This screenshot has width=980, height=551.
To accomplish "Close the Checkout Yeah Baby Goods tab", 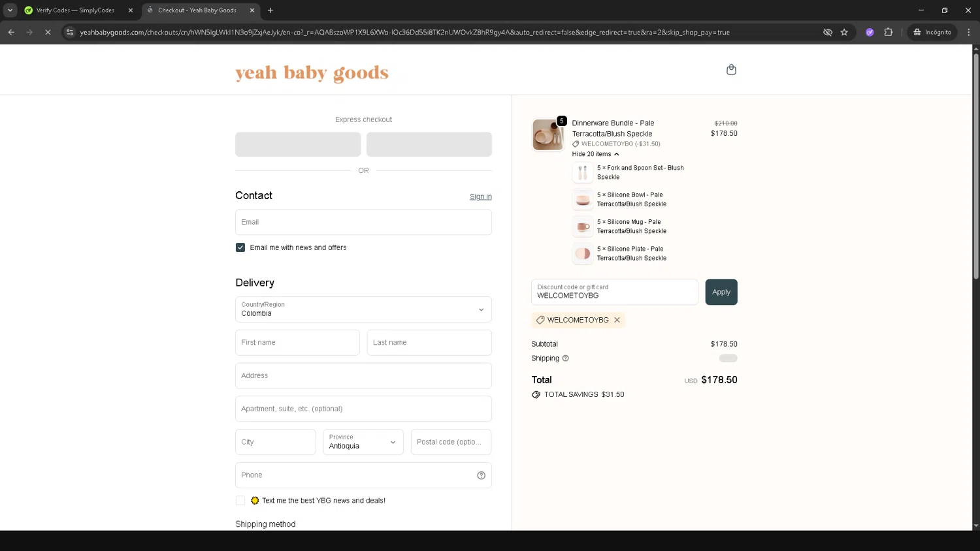I will (252, 10).
